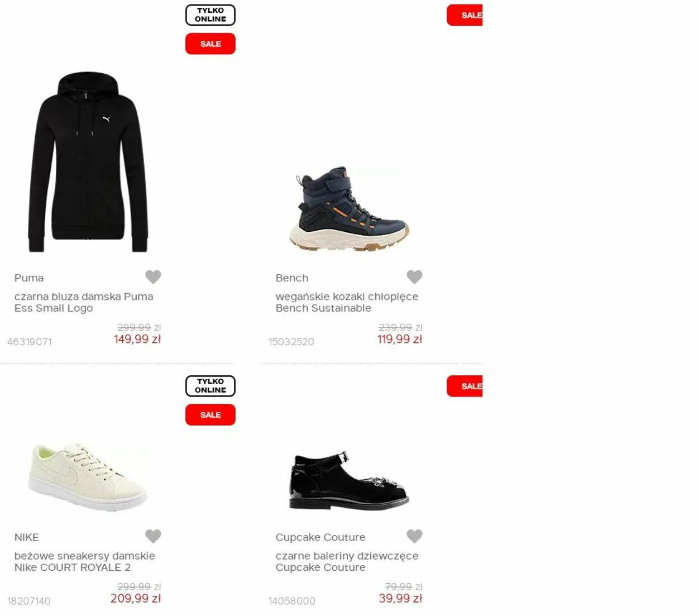Open wegańskie kozaki chłopięce Bench link
The image size is (698, 616).
tap(347, 302)
